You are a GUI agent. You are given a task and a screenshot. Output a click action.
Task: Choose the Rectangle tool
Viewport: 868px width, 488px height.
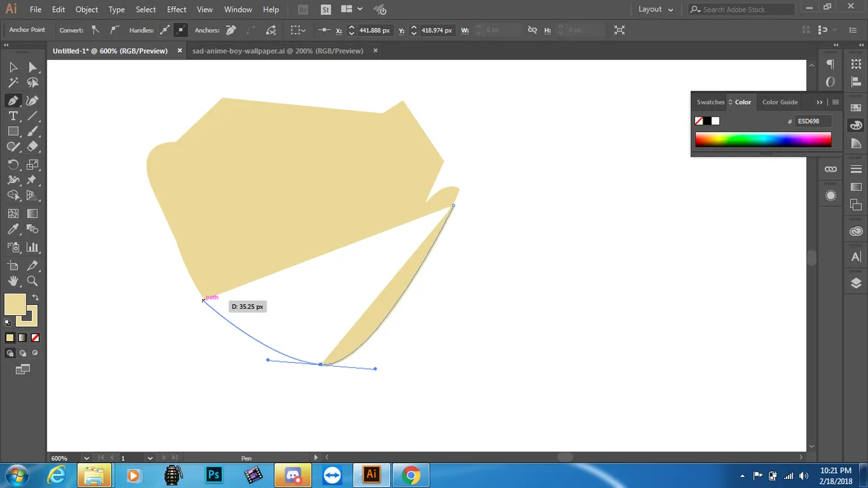(x=13, y=131)
